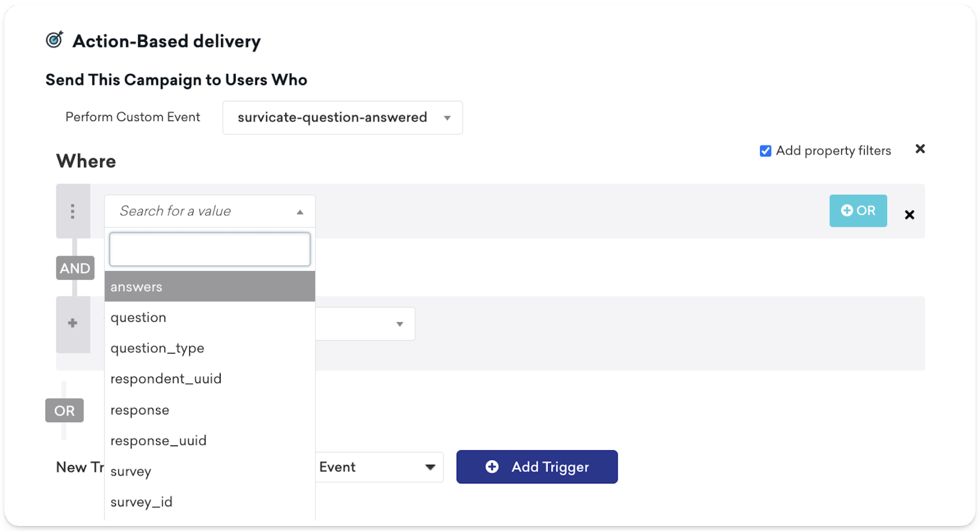Viewport: 980px width, 531px height.
Task: Open the Event dropdown near Add Trigger
Action: pyautogui.click(x=429, y=467)
